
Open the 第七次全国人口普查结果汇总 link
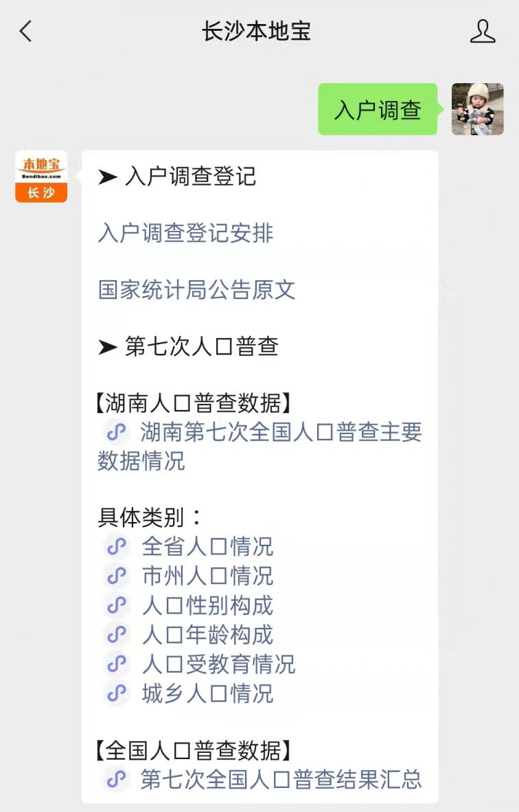281,780
